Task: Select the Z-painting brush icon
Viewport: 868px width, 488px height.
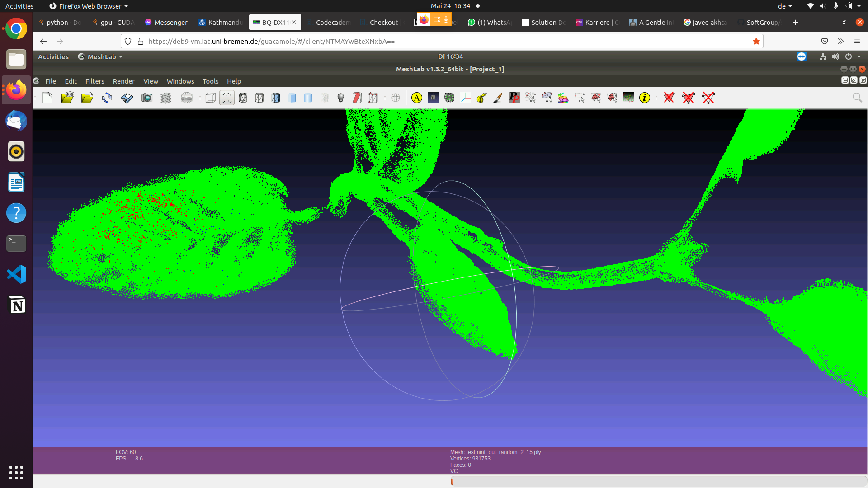Action: point(498,98)
